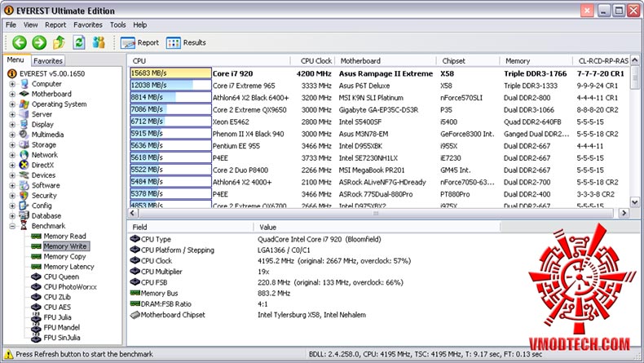Select the Config icon in tree
Screen dimensions: 644x363
point(24,206)
